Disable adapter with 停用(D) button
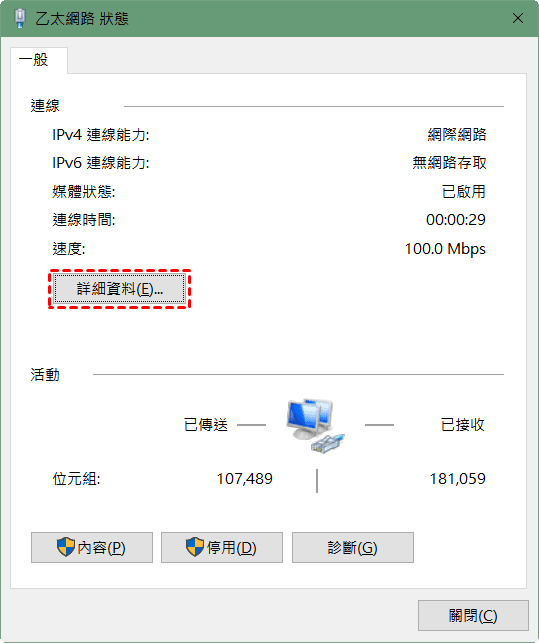 [222, 547]
